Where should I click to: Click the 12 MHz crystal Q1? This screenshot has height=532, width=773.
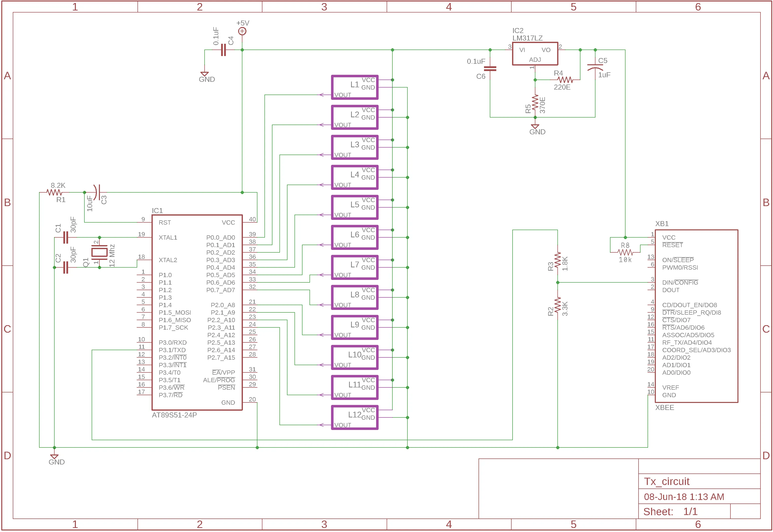[x=99, y=252]
